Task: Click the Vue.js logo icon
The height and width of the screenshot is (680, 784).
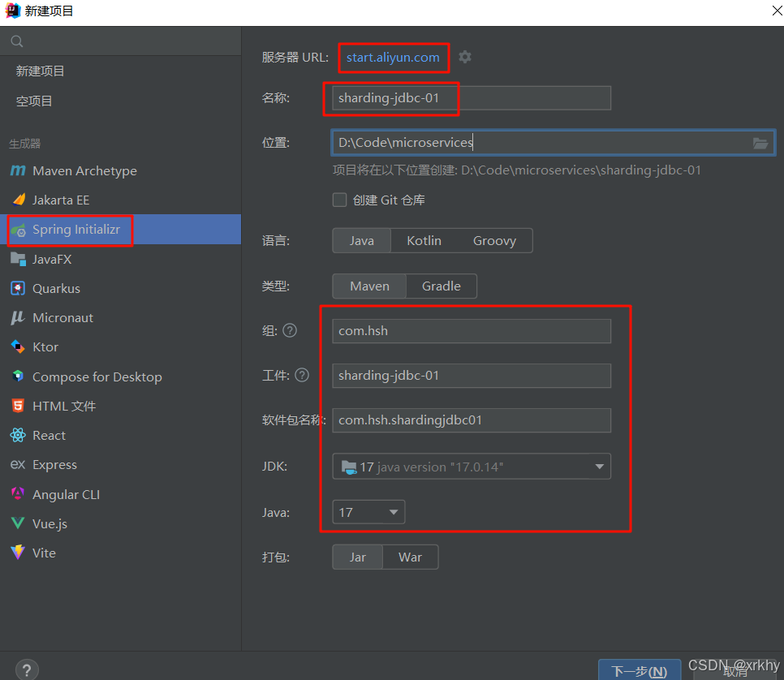Action: (x=18, y=523)
